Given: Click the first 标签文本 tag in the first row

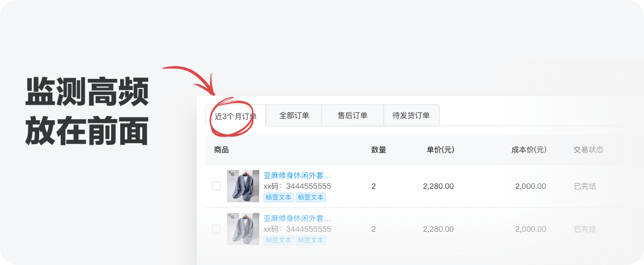Looking at the screenshot, I should [279, 197].
